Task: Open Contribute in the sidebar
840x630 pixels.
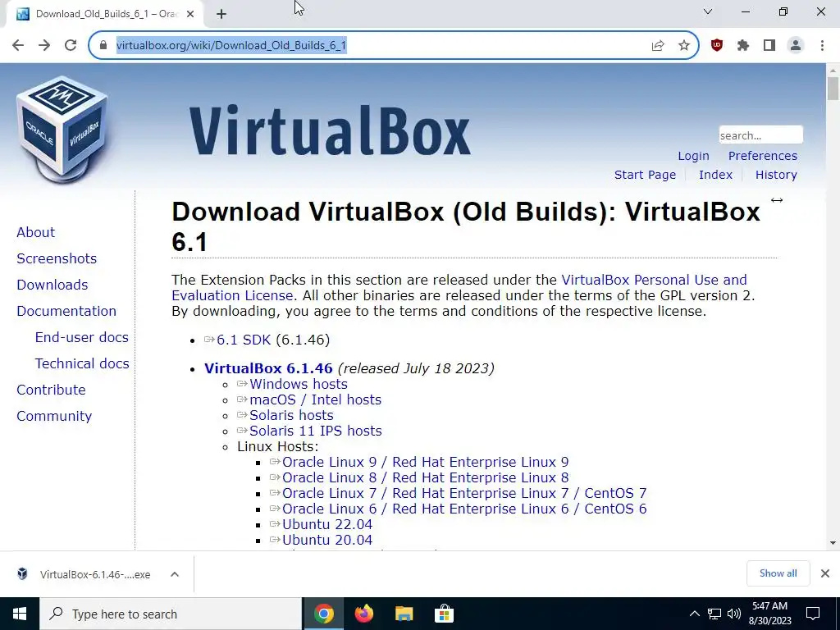Action: (51, 390)
